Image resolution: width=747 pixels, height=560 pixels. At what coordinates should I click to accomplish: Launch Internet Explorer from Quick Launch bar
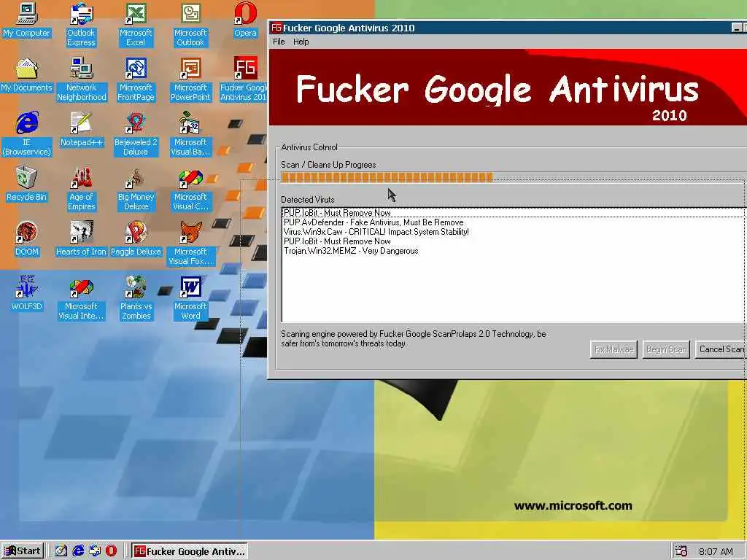[78, 551]
